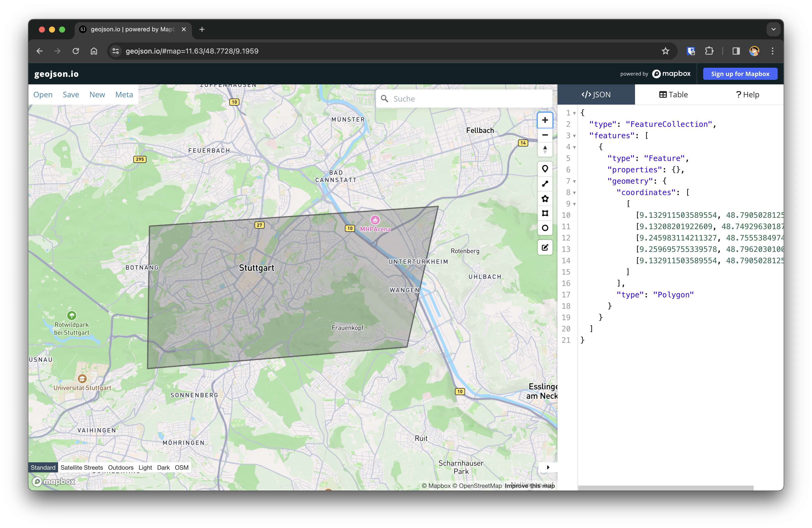Select the rectangle drawing tool
The image size is (812, 528).
coord(545,213)
